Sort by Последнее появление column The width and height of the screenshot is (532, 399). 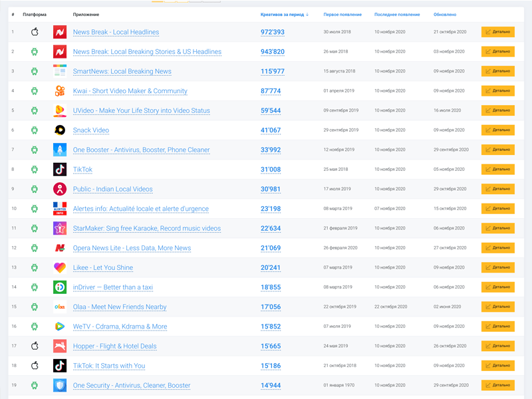coord(397,15)
